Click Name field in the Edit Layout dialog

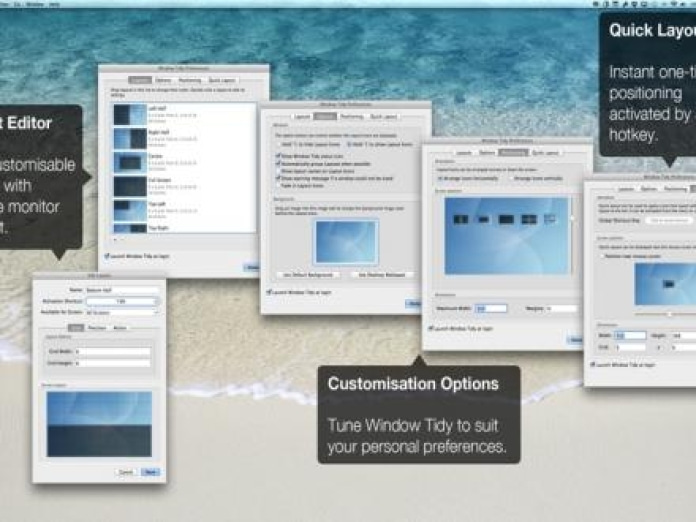[122, 290]
